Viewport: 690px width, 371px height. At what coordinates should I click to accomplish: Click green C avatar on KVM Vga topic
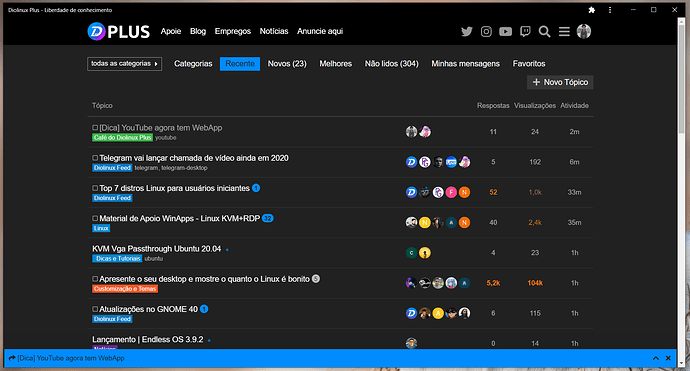411,253
